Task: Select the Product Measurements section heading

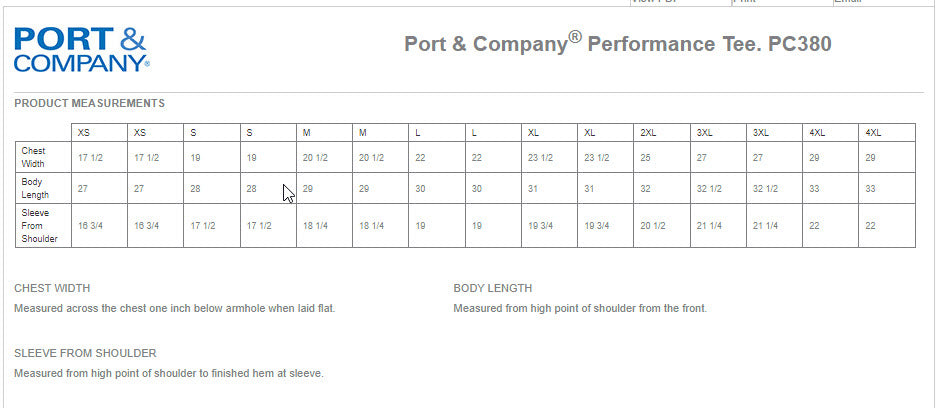Action: point(90,103)
